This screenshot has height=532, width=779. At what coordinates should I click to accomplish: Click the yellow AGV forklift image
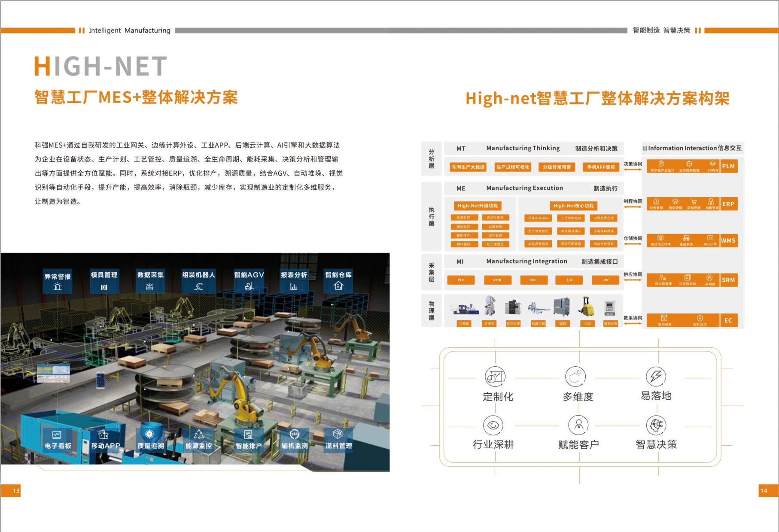[x=586, y=307]
